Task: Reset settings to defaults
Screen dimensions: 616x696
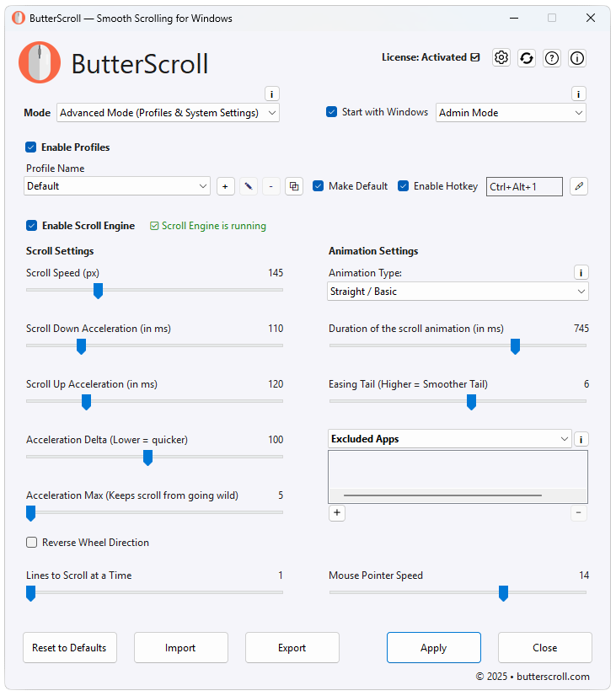Action: click(69, 647)
